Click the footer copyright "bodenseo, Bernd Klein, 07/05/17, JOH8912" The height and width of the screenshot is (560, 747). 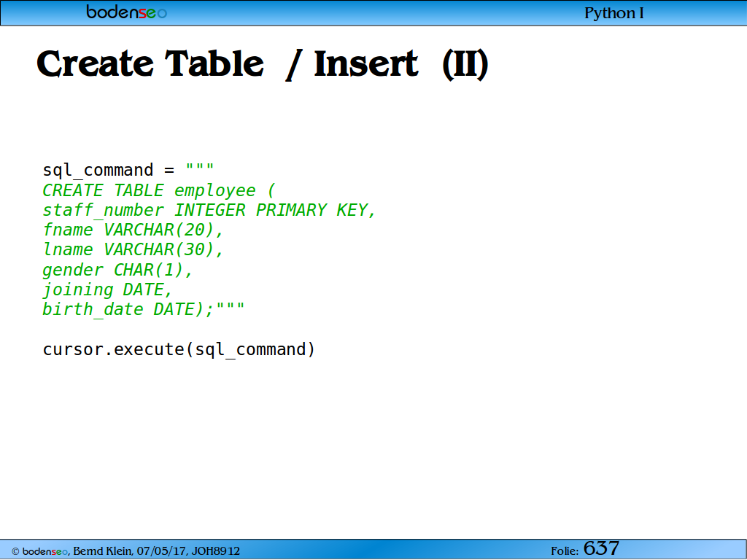click(125, 551)
